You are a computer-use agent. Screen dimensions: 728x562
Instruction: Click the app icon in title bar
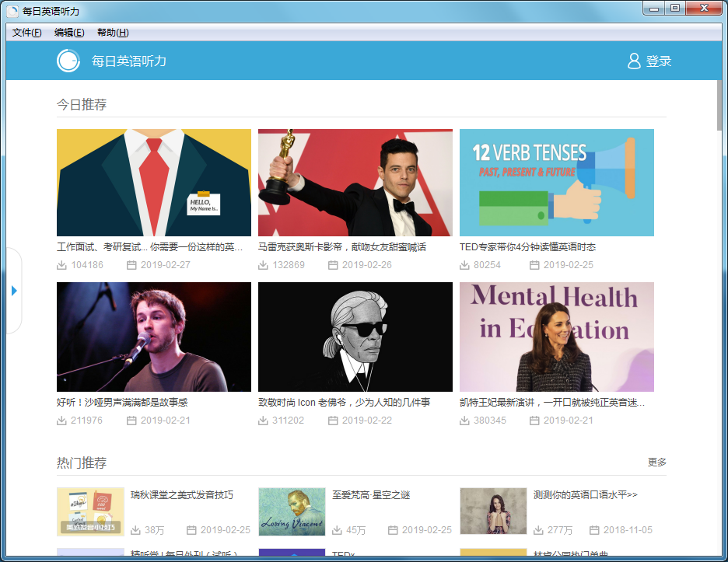pyautogui.click(x=12, y=11)
